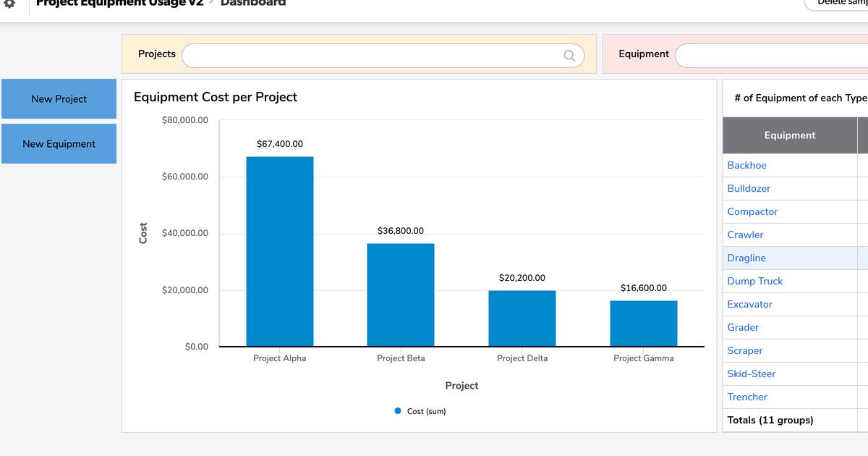Open the Scraper equipment link
This screenshot has width=868, height=456.
[744, 351]
